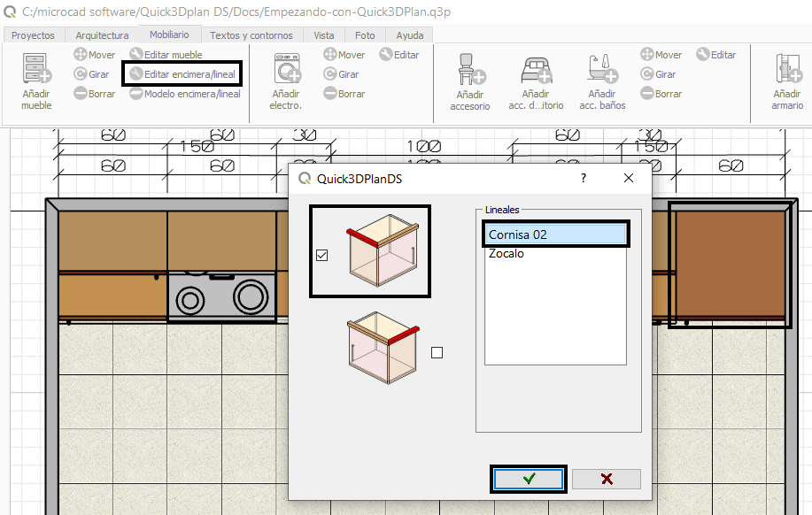
Task: Open the Textos y contornos tab
Action: (251, 35)
